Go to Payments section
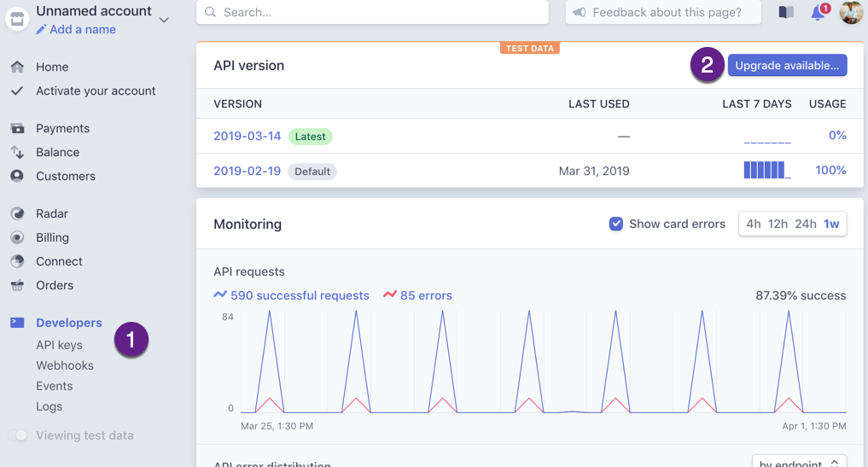The height and width of the screenshot is (467, 868). pos(62,129)
